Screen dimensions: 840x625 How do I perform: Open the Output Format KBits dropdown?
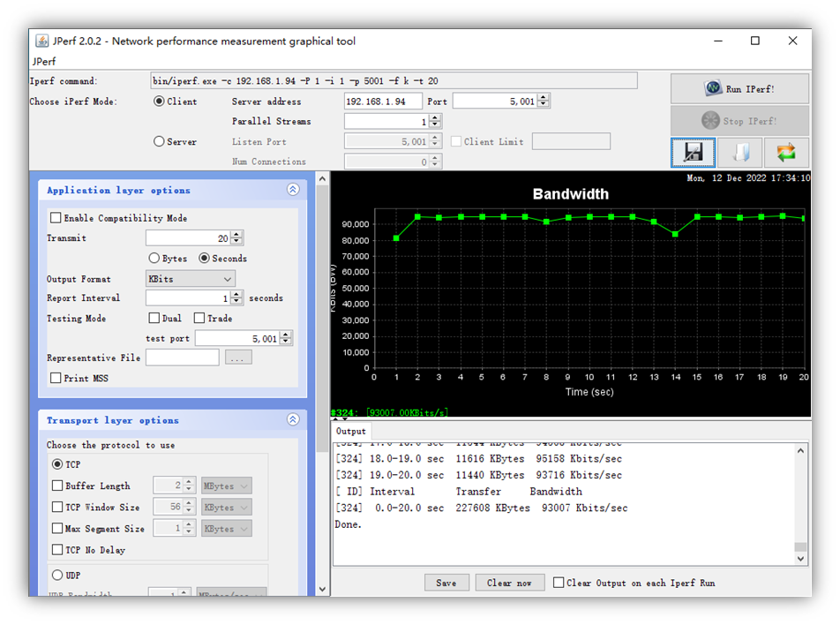coord(191,279)
